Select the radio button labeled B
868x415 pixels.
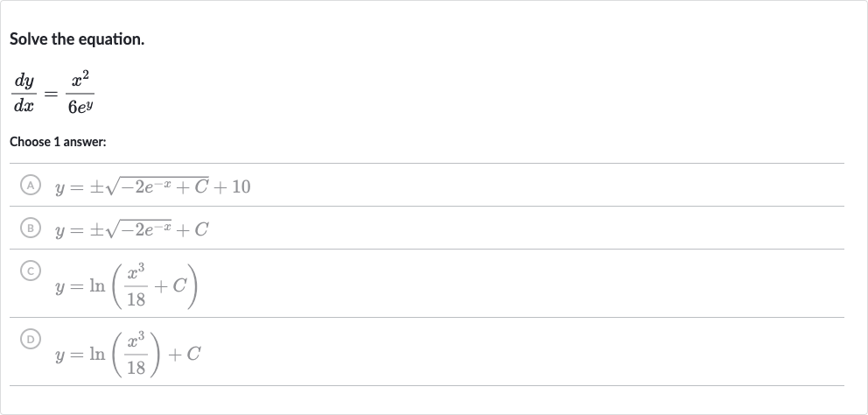[x=31, y=228]
